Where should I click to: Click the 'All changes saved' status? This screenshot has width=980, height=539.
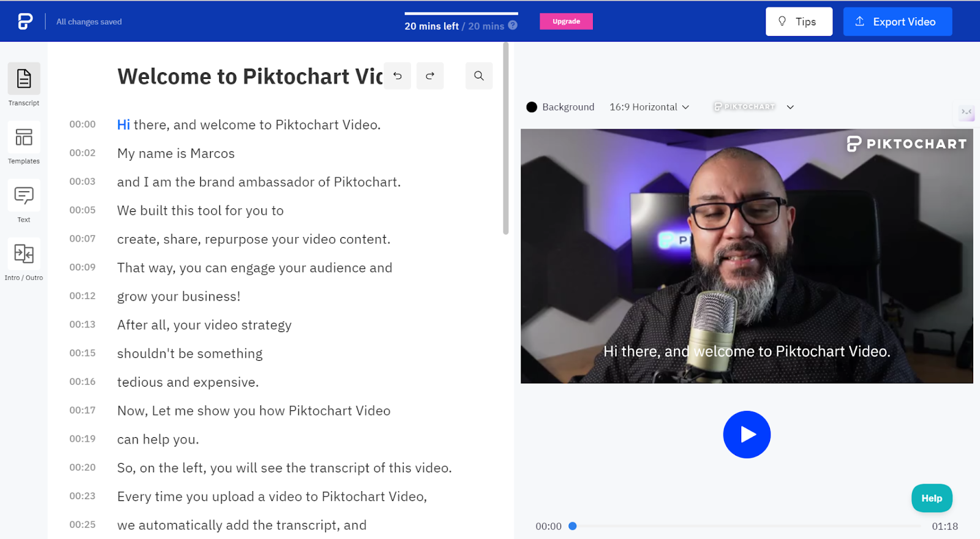(89, 21)
